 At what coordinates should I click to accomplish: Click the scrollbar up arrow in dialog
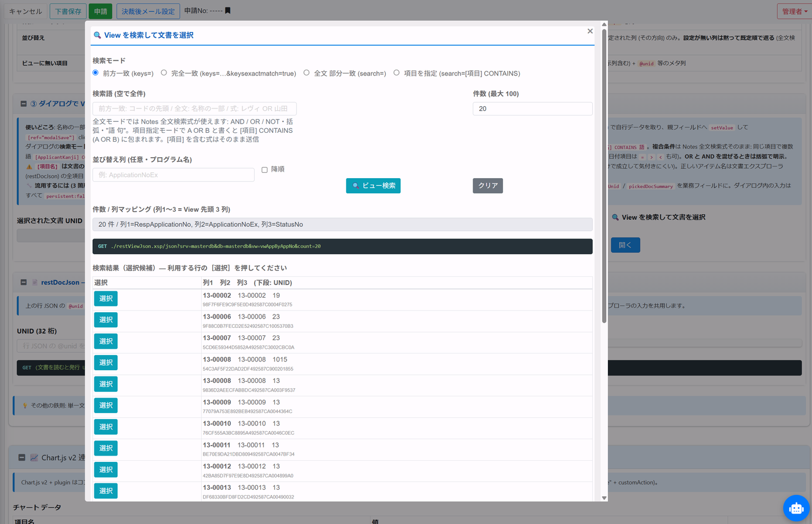(604, 24)
